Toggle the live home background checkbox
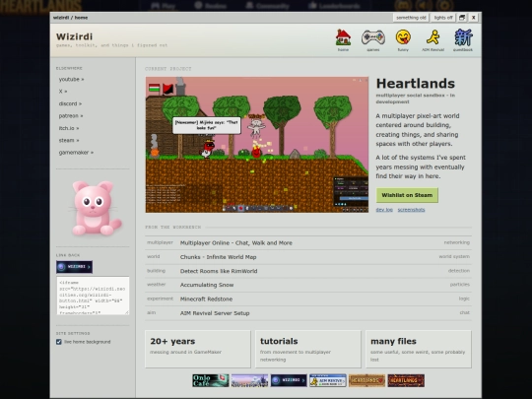Screen dimensions: 532x399 [x=59, y=342]
